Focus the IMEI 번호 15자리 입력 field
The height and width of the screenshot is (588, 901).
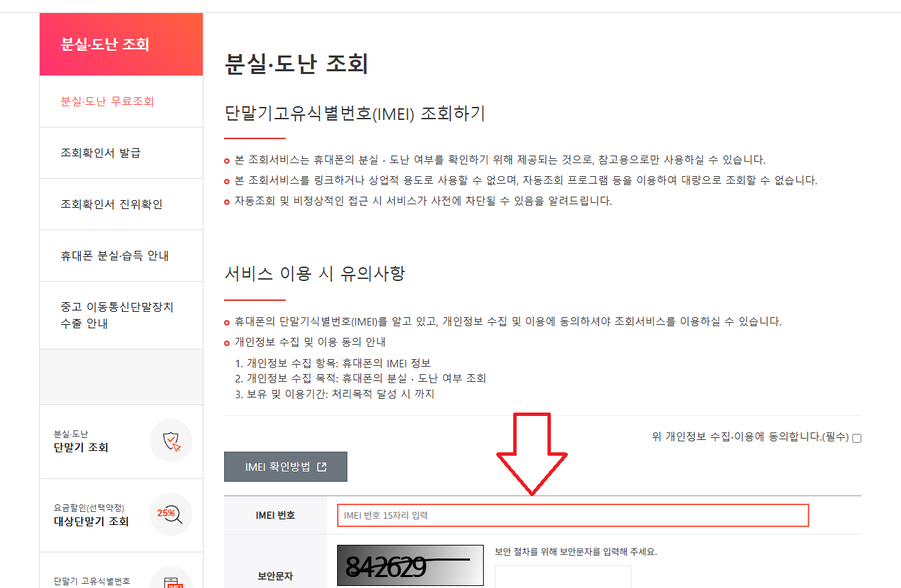[572, 515]
